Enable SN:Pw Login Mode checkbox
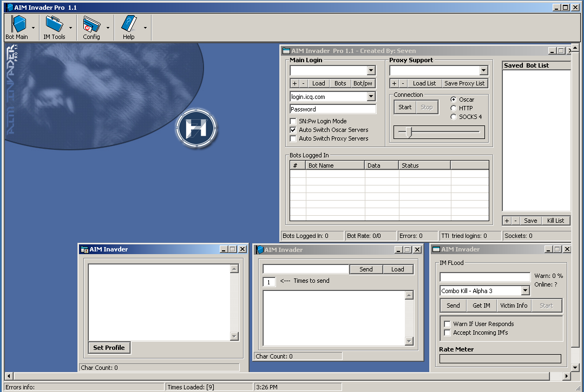 (293, 122)
